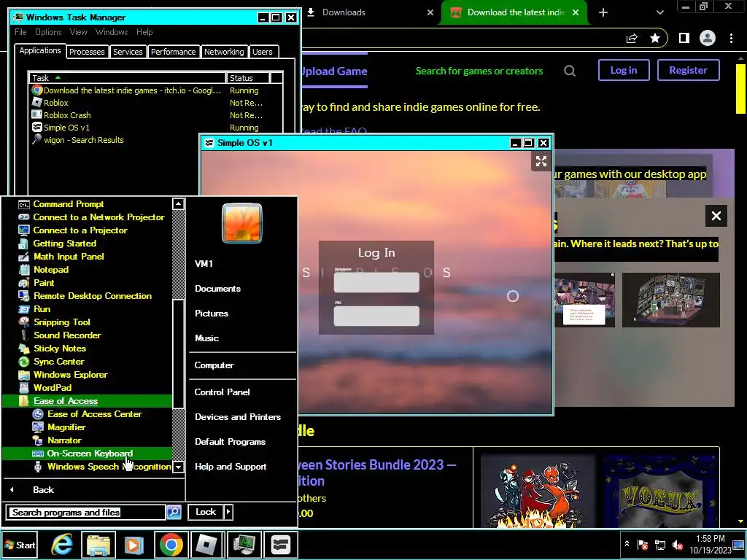Open Task Manager's Options menu
Viewport: 747px width, 560px height.
pos(48,32)
